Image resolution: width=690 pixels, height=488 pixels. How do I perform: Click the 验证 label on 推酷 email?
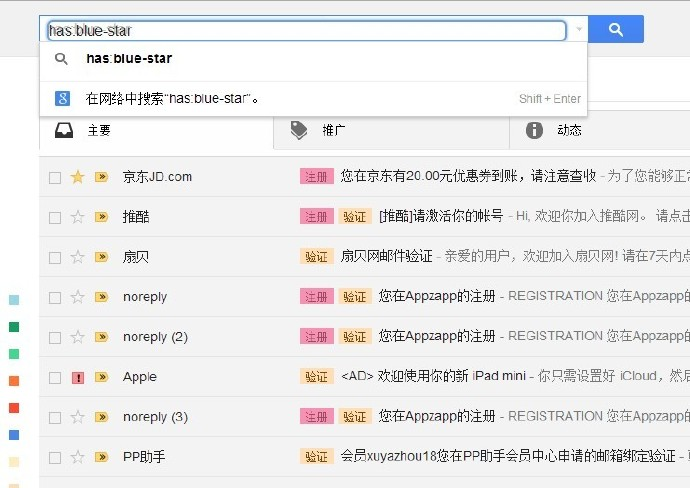[x=355, y=217]
